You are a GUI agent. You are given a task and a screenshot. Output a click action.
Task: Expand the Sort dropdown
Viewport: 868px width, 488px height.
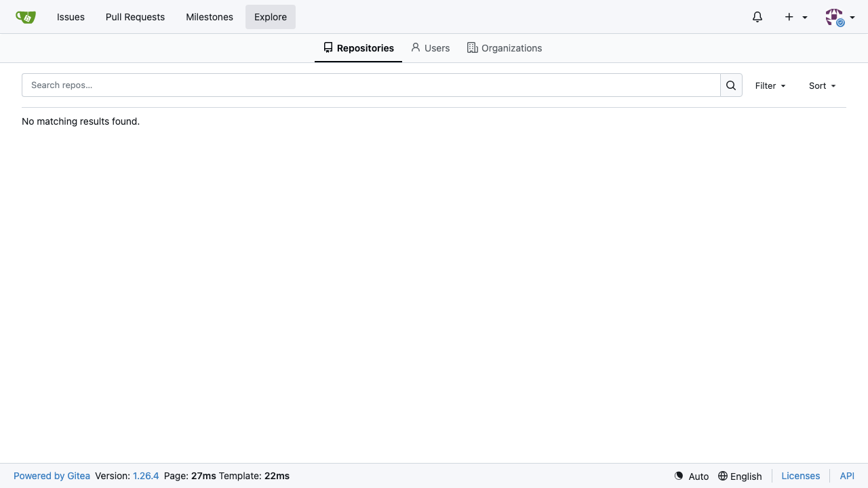coord(823,85)
